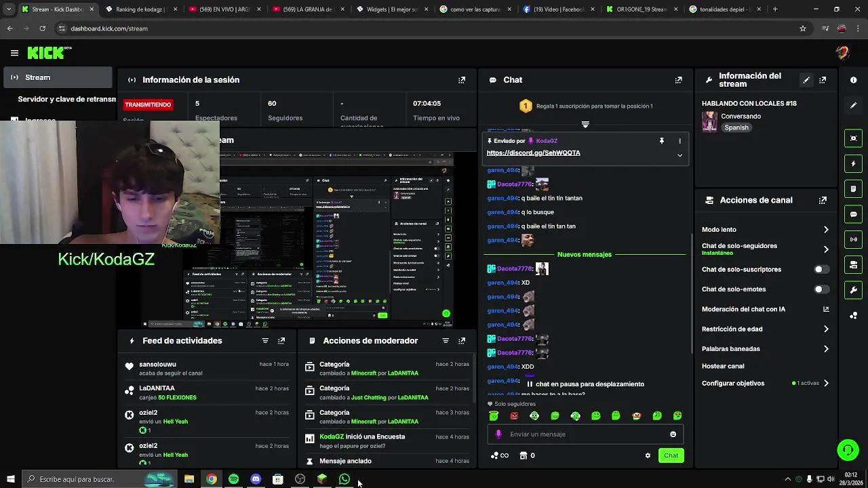
Task: Pop out the Información del stream panel
Action: (x=823, y=80)
